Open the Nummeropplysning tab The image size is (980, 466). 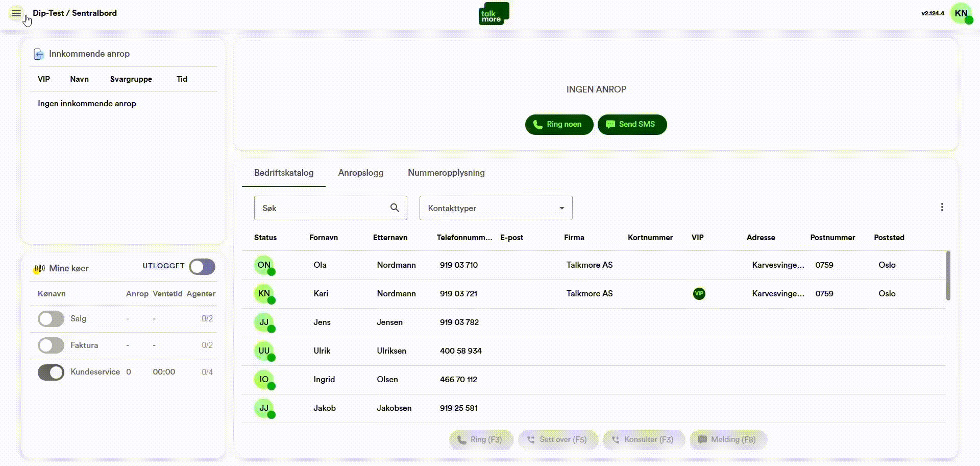coord(446,173)
